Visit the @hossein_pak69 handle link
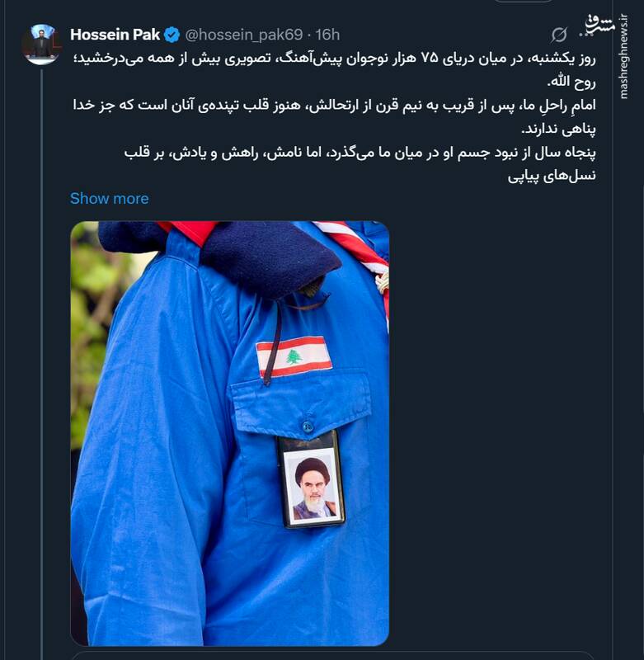Screen dimensions: 644x660 pyautogui.click(x=243, y=35)
